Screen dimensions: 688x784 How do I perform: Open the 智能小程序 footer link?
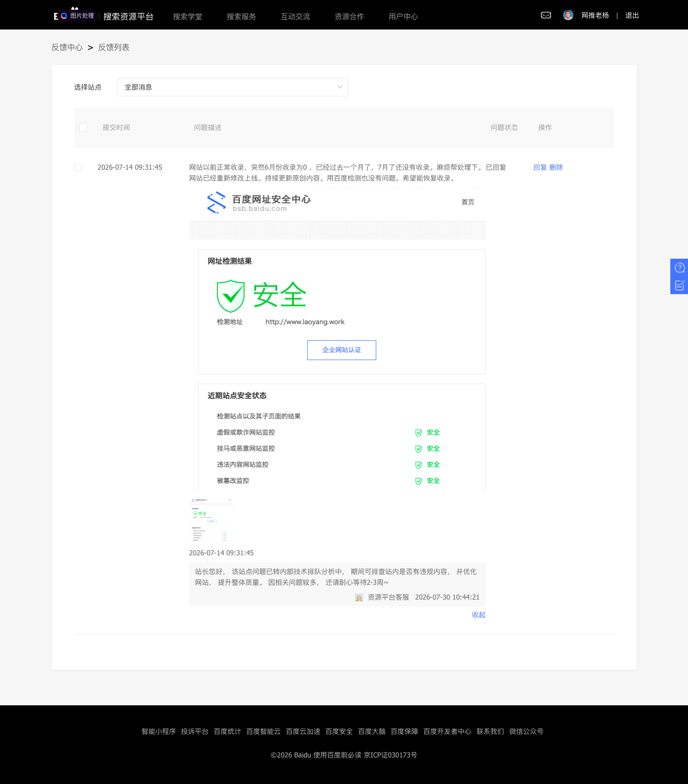click(x=158, y=731)
